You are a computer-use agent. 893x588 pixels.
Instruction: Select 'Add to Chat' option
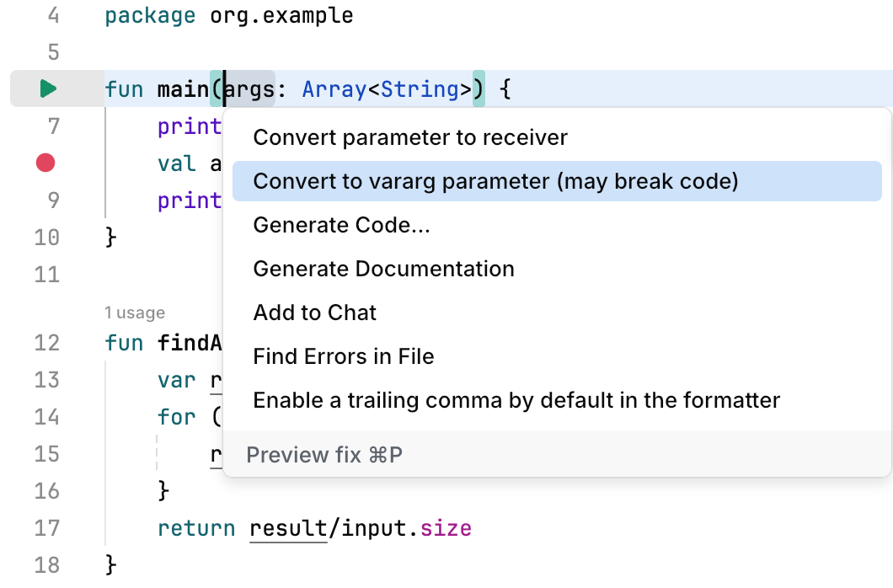point(314,313)
